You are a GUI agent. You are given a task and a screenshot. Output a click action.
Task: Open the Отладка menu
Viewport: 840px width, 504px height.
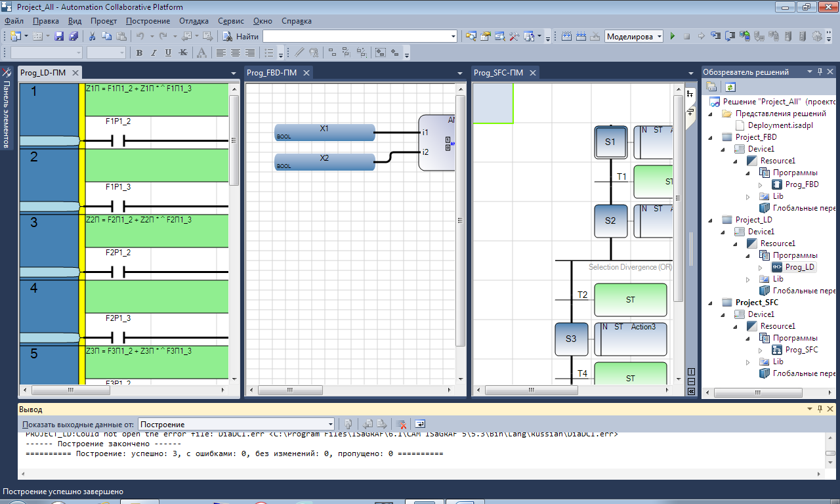(194, 21)
